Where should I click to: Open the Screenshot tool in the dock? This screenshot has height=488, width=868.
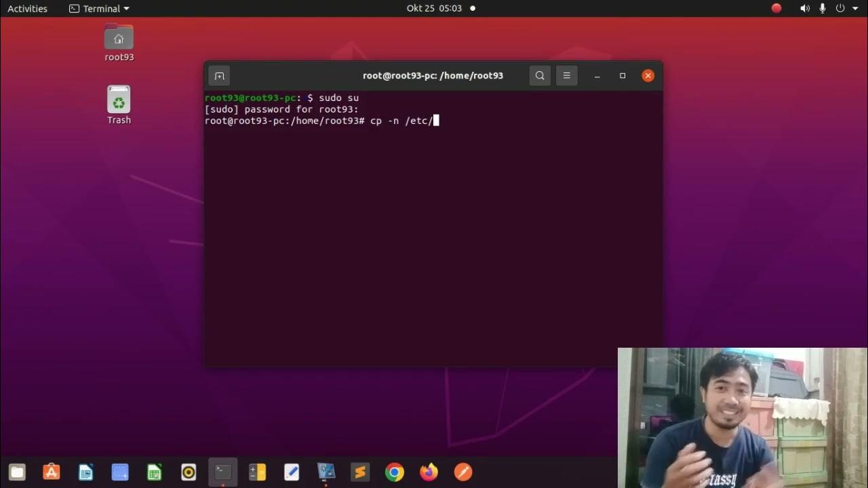[120, 472]
